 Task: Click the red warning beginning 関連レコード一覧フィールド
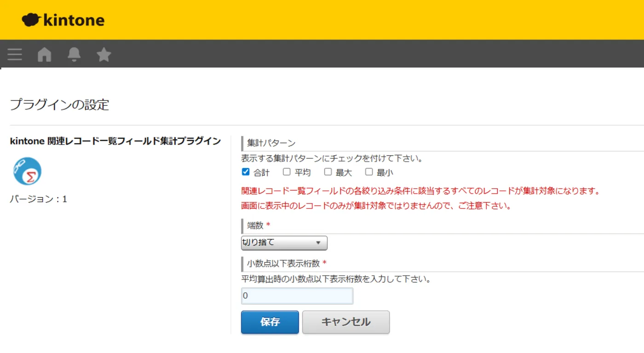[x=421, y=191]
